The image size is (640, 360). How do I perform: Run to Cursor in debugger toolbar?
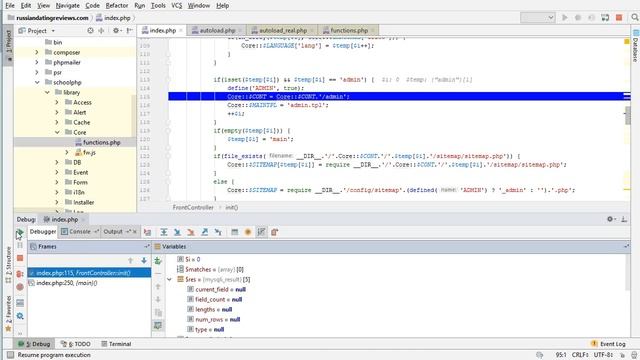[218, 232]
